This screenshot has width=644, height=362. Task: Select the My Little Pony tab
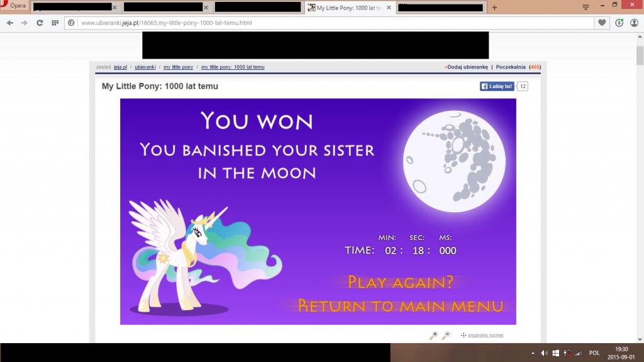click(350, 8)
